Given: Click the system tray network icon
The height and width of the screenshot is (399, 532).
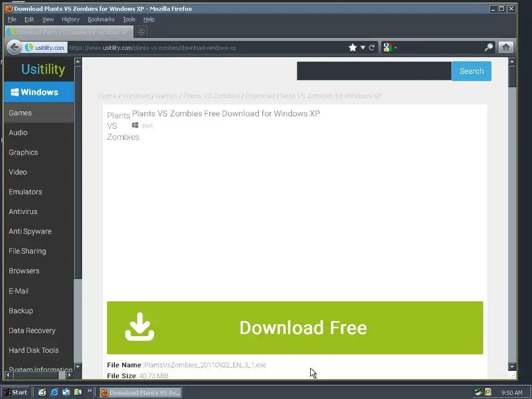Looking at the screenshot, I should 478,392.
